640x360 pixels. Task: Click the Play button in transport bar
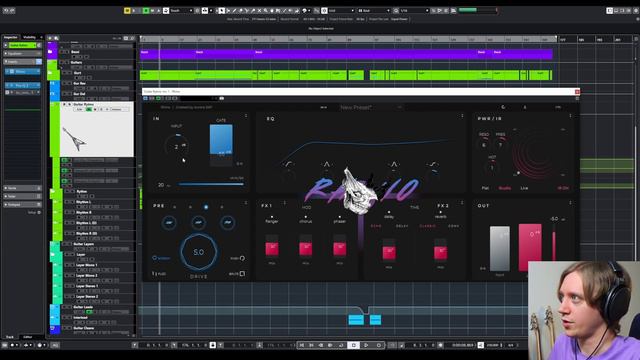366,345
